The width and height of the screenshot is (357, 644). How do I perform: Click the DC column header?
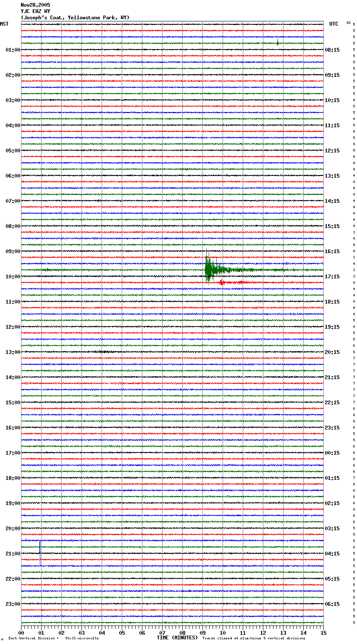coord(349,23)
